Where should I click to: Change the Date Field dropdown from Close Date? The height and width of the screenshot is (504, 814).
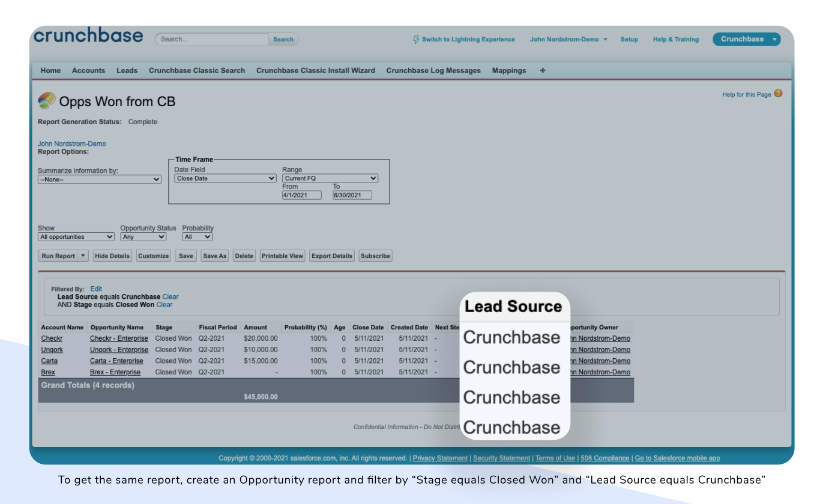click(x=225, y=178)
